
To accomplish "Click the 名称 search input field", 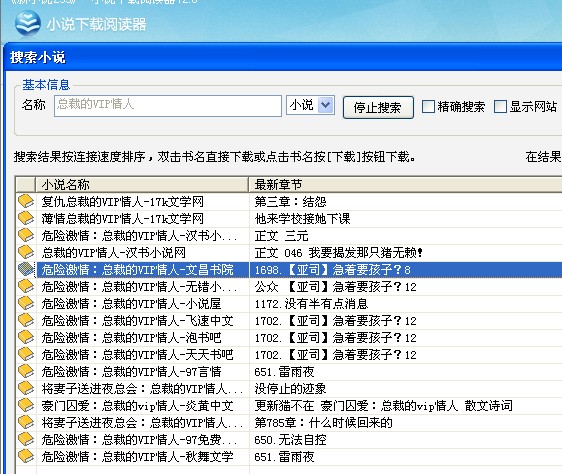I will tap(168, 106).
